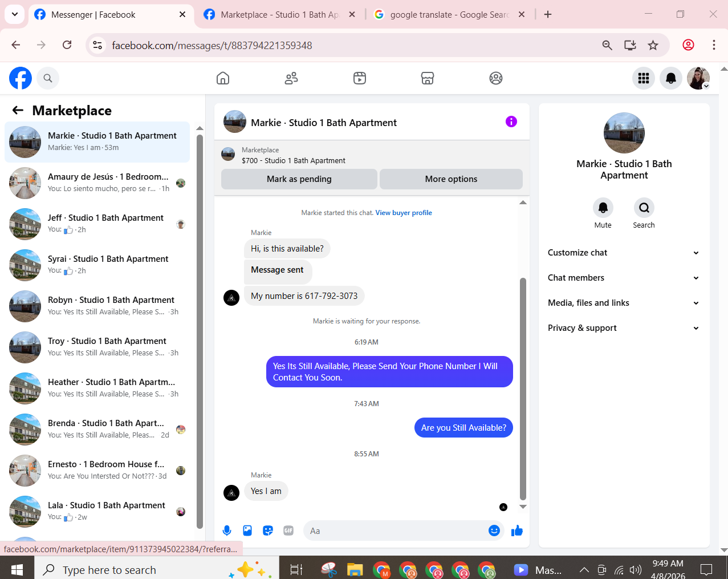Click the browser address bar URL
Image resolution: width=728 pixels, height=579 pixels.
(x=212, y=45)
